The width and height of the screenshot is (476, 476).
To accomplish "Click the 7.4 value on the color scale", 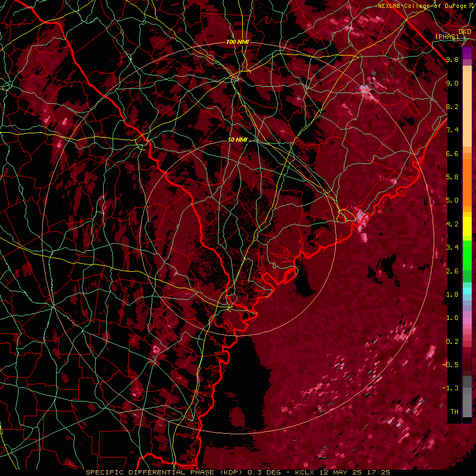I will (x=452, y=130).
